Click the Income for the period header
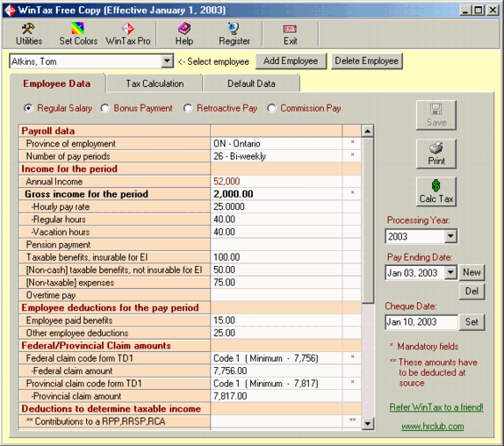 tap(114, 169)
